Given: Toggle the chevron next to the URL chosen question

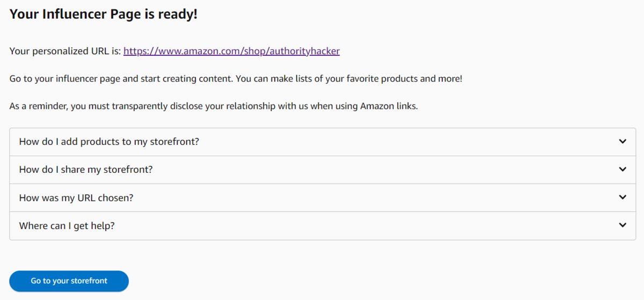Looking at the screenshot, I should tap(623, 197).
